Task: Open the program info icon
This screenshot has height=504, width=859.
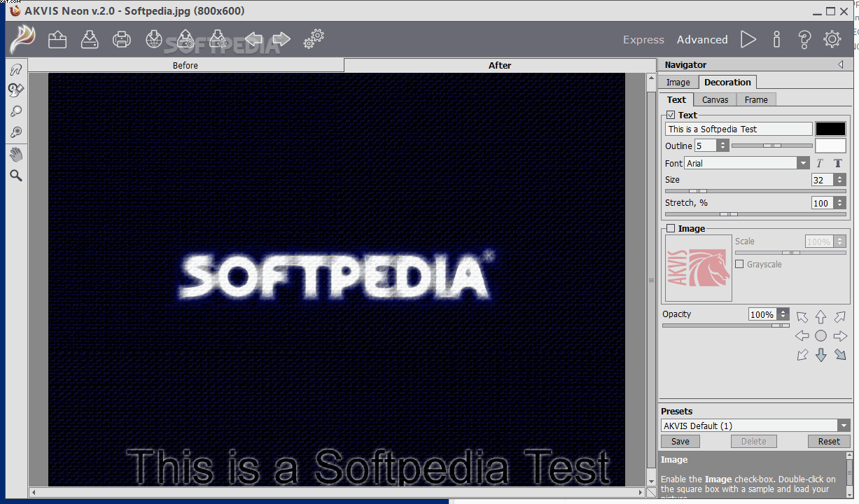Action: [x=776, y=39]
